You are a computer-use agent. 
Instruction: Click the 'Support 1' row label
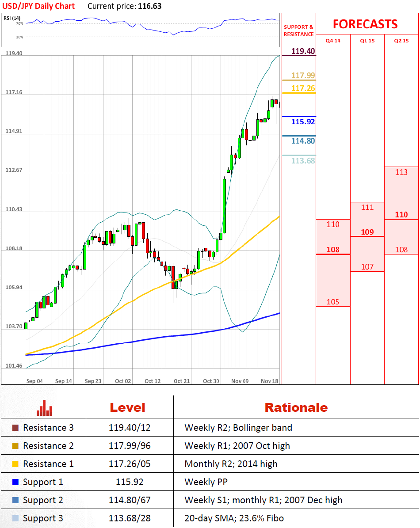(x=43, y=482)
